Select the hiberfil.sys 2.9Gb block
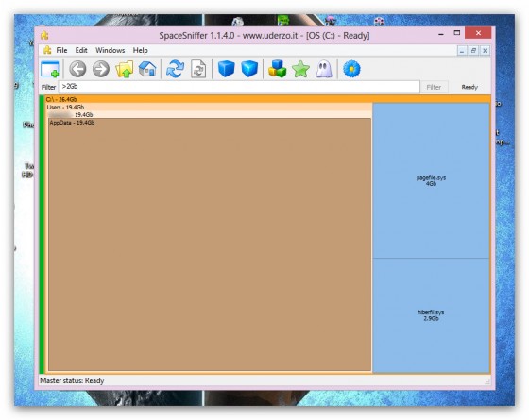Image resolution: width=529 pixels, height=420 pixels. pyautogui.click(x=431, y=315)
